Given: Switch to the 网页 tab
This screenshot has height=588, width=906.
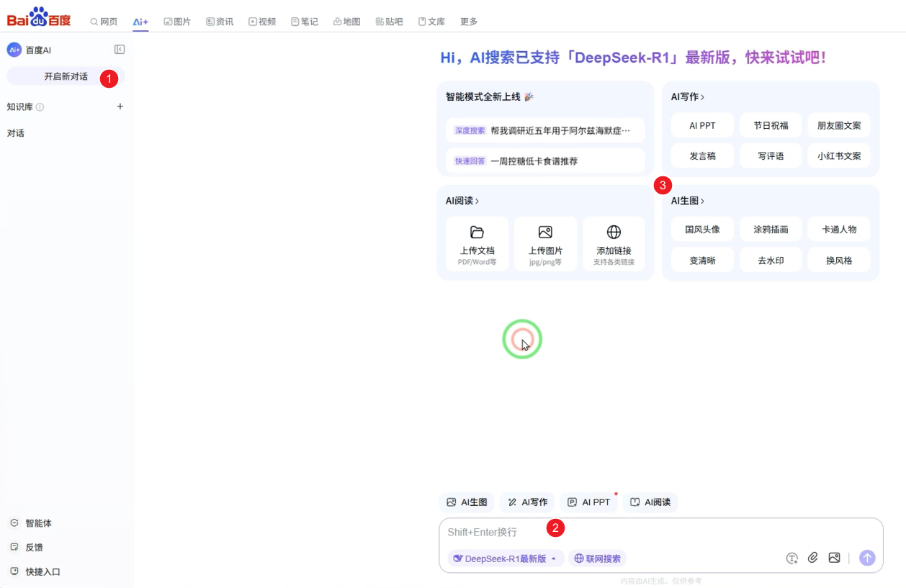Looking at the screenshot, I should point(104,22).
